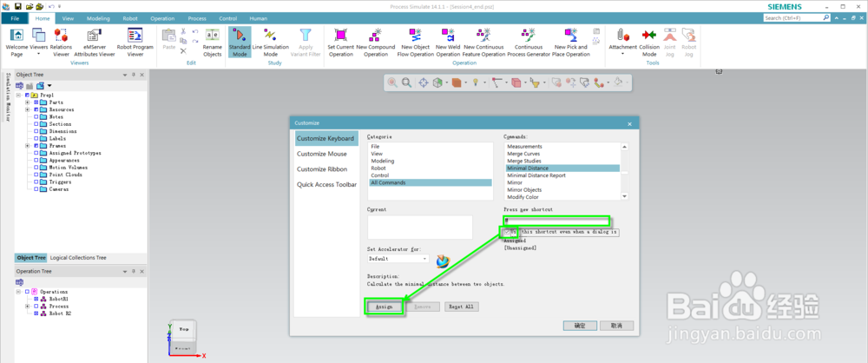
Task: Click Set Current Operation
Action: tap(341, 43)
